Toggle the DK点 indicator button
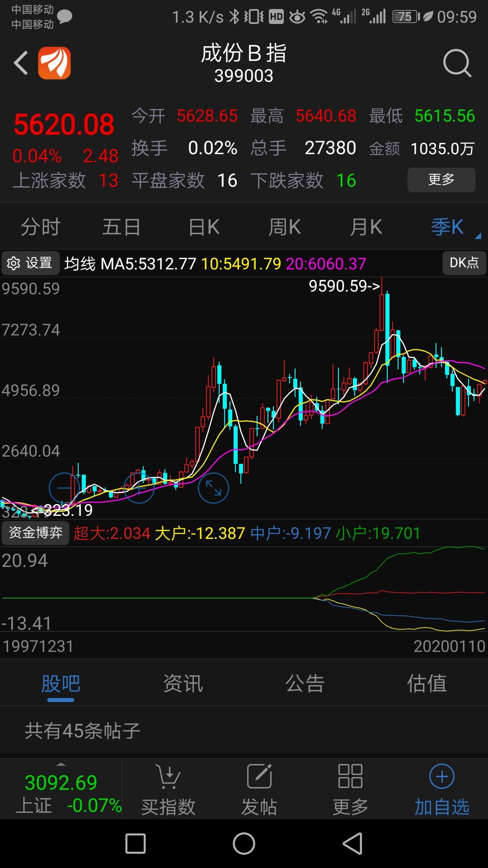The width and height of the screenshot is (488, 868). click(x=464, y=263)
